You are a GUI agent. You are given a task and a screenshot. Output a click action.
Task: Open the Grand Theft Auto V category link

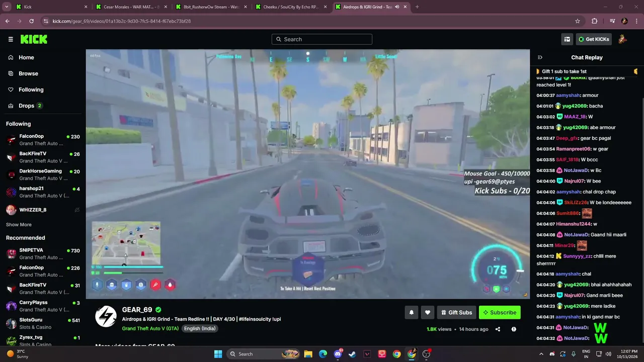tap(150, 328)
